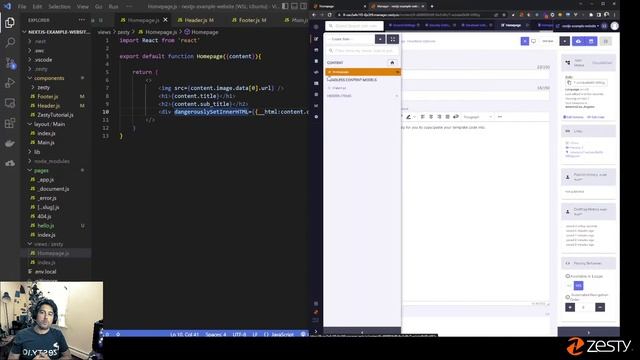This screenshot has height=360, width=640.
Task: Click the expand grid icon in Zesty nav
Action: pos(393,39)
